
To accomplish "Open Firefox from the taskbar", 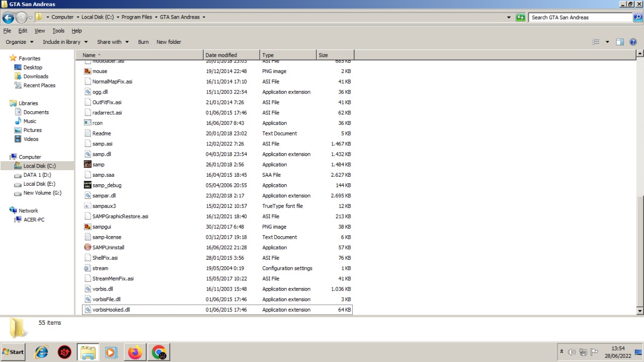I will coord(135,352).
